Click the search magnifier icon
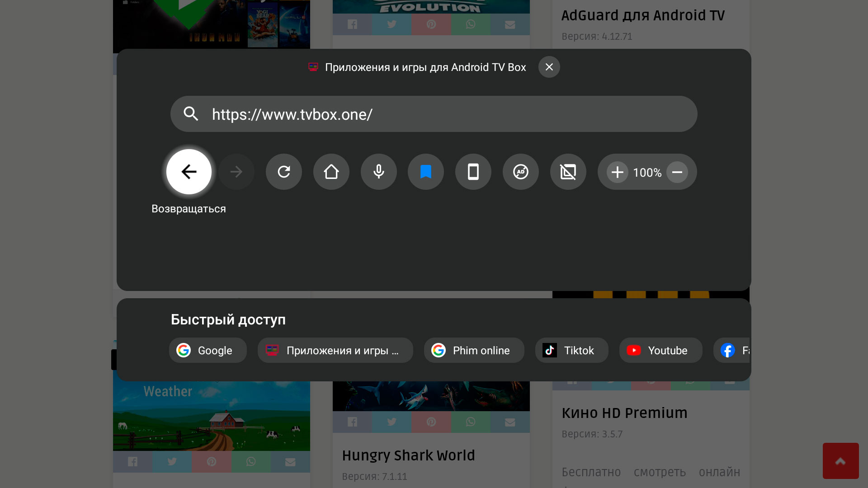 pos(191,114)
